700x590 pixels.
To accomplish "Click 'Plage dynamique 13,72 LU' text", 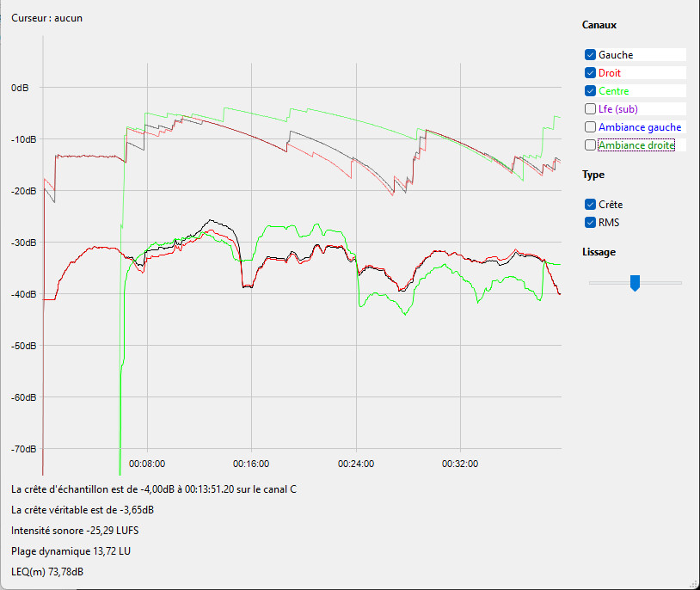I will coord(71,551).
